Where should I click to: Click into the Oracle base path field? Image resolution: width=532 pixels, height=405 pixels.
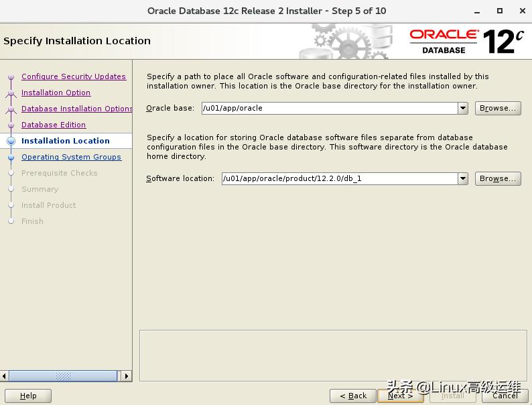click(x=330, y=109)
